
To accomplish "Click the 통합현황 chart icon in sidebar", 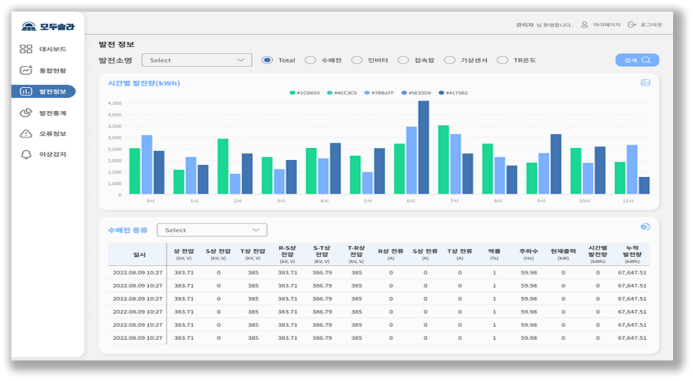I will coord(26,70).
